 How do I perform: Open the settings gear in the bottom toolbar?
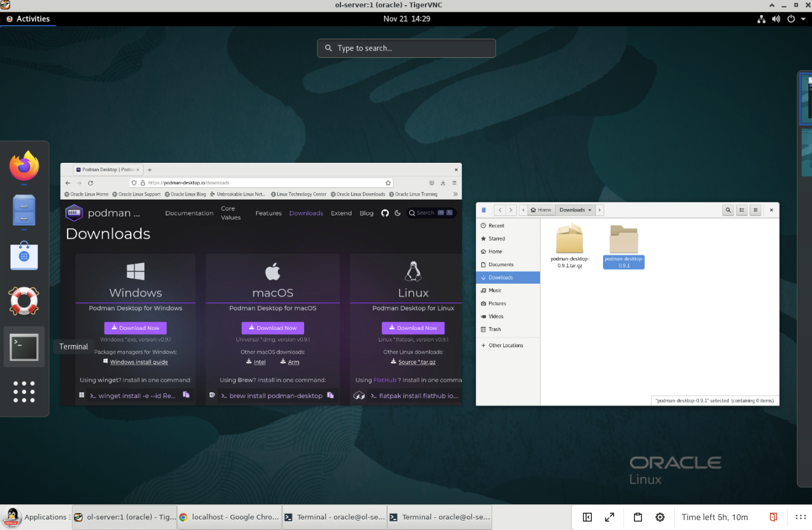[x=660, y=517]
